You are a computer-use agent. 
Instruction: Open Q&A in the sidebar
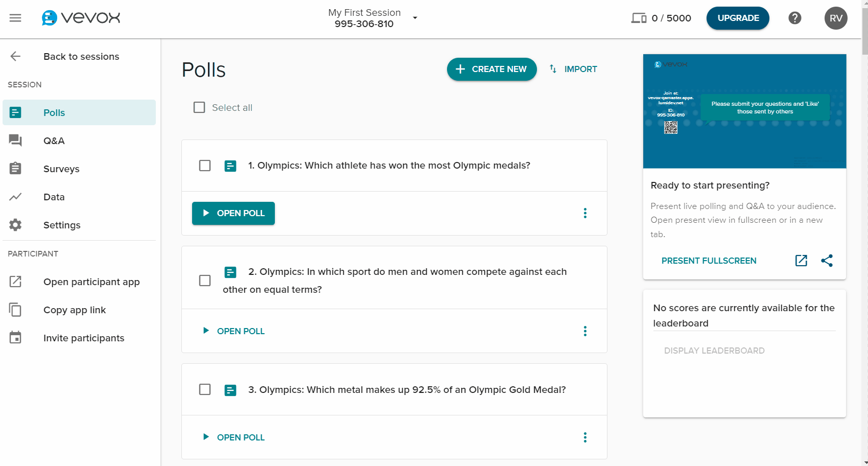point(79,141)
